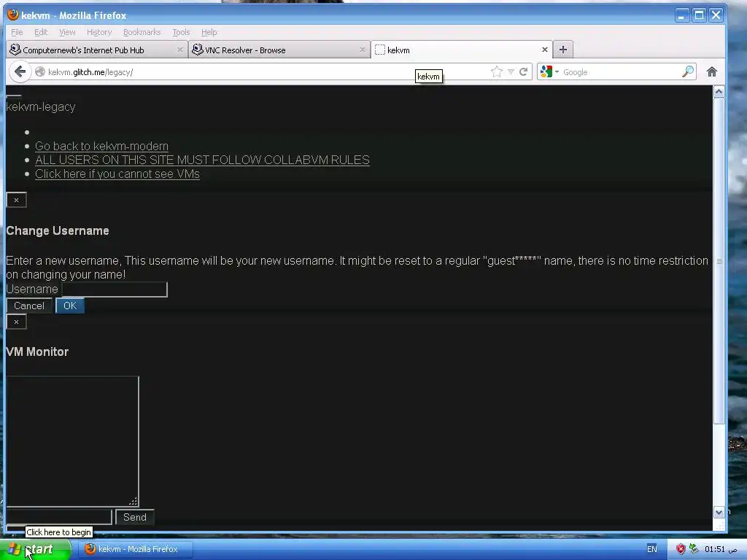
Task: Select the kekvm Firefox taskbar button
Action: click(x=136, y=549)
